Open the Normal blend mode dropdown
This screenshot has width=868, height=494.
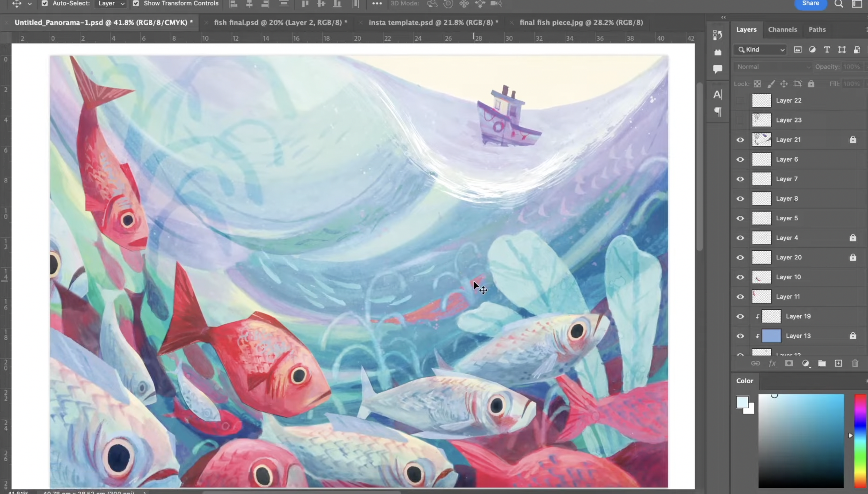pyautogui.click(x=773, y=67)
